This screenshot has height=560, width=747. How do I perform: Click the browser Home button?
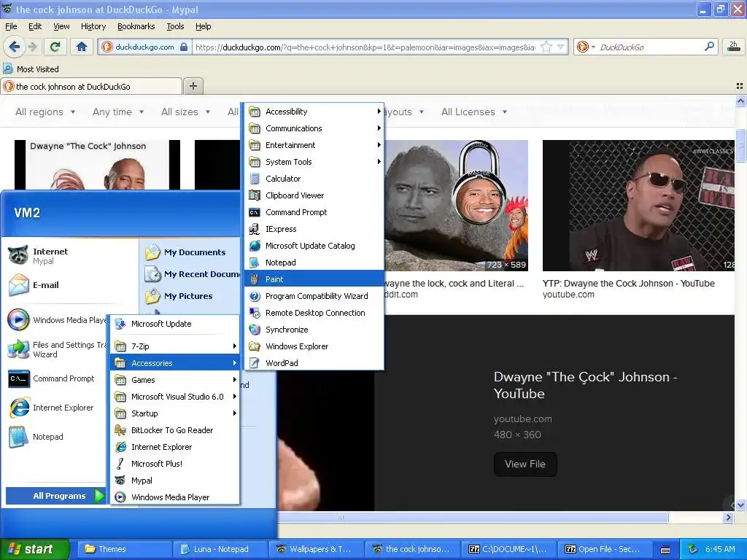tap(82, 47)
